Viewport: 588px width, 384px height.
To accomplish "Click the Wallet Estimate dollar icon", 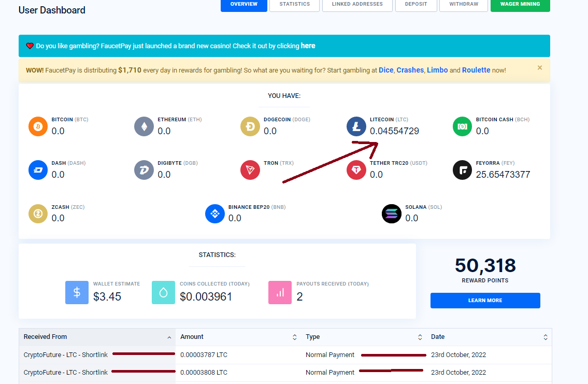I will (x=77, y=292).
